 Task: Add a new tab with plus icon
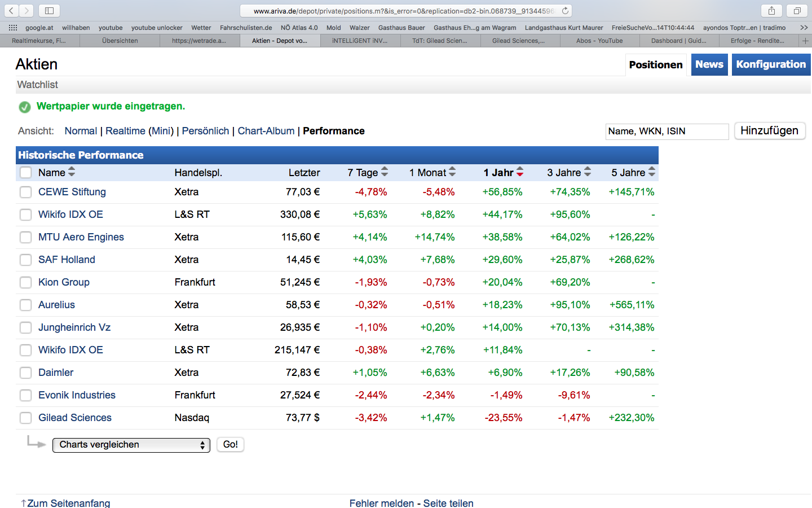pyautogui.click(x=805, y=41)
